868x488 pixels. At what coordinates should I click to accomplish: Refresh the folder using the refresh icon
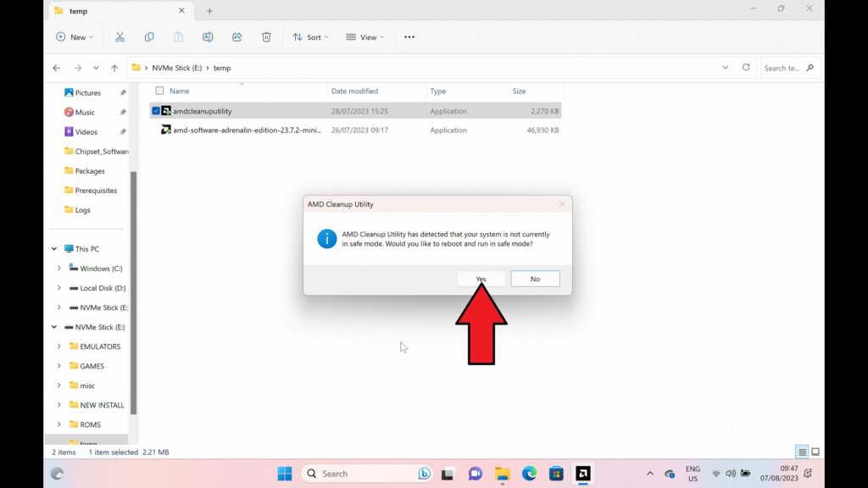click(x=745, y=68)
